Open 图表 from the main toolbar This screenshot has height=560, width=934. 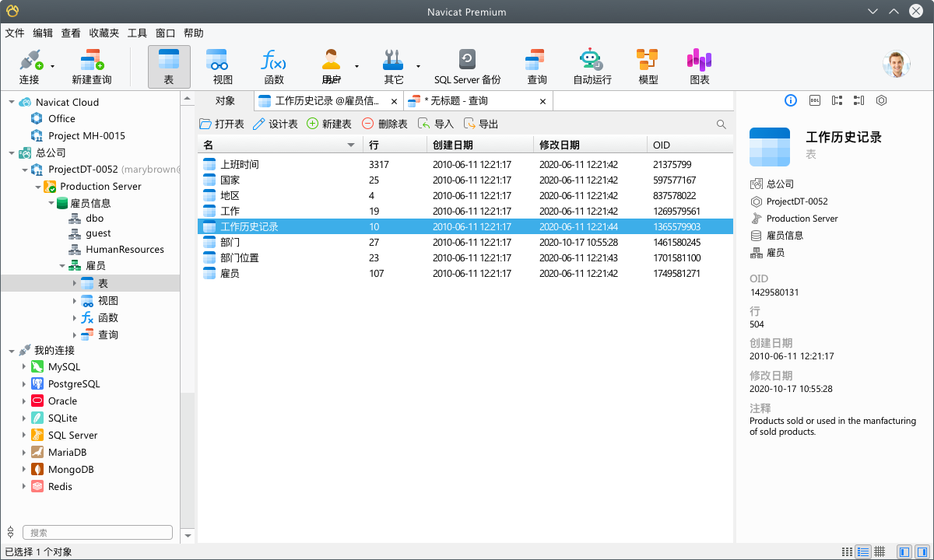click(699, 67)
